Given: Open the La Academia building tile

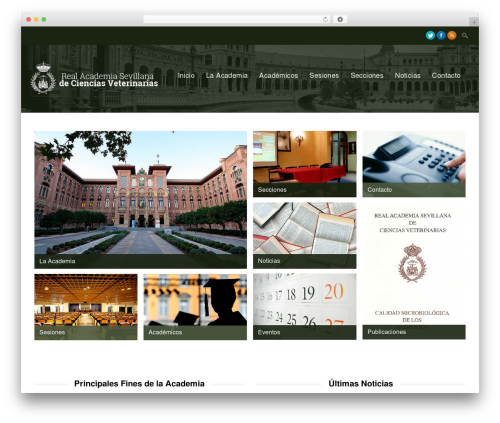Looking at the screenshot, I should [x=140, y=200].
